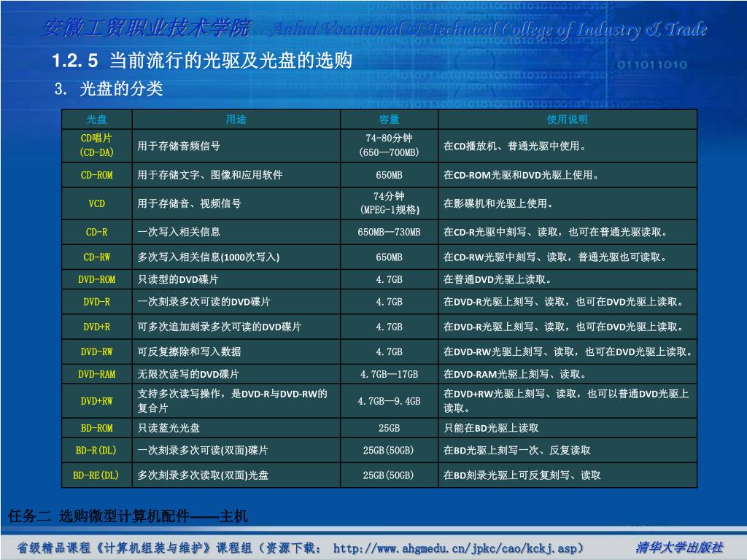Click the capacity cell 4.7GB—9.4GB
The image size is (747, 560).
point(389,401)
